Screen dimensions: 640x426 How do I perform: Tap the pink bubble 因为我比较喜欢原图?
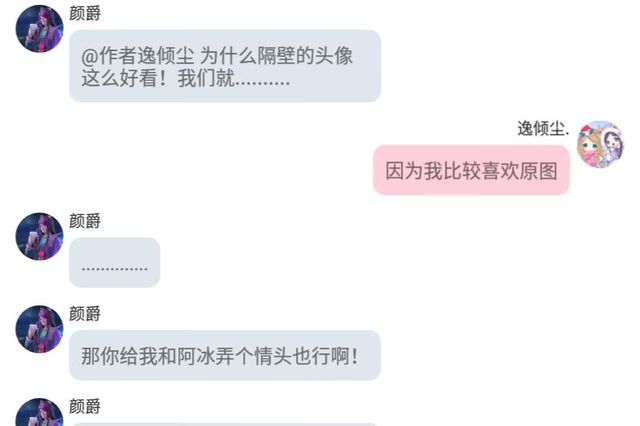click(471, 170)
